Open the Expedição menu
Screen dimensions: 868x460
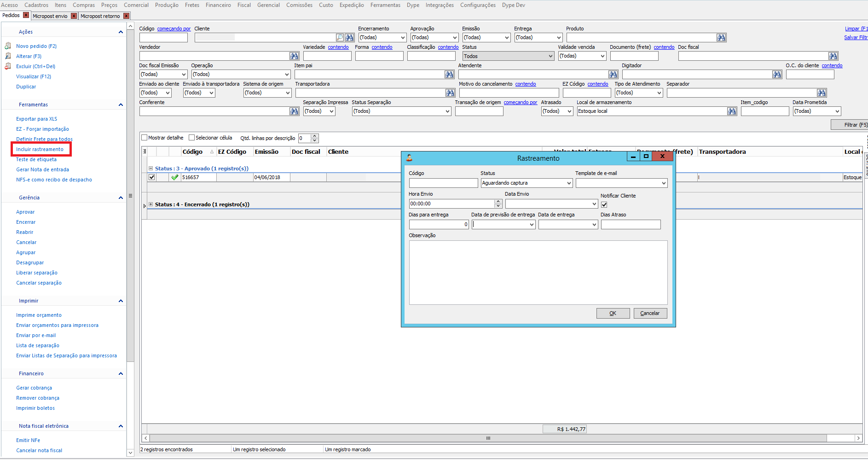pyautogui.click(x=352, y=5)
